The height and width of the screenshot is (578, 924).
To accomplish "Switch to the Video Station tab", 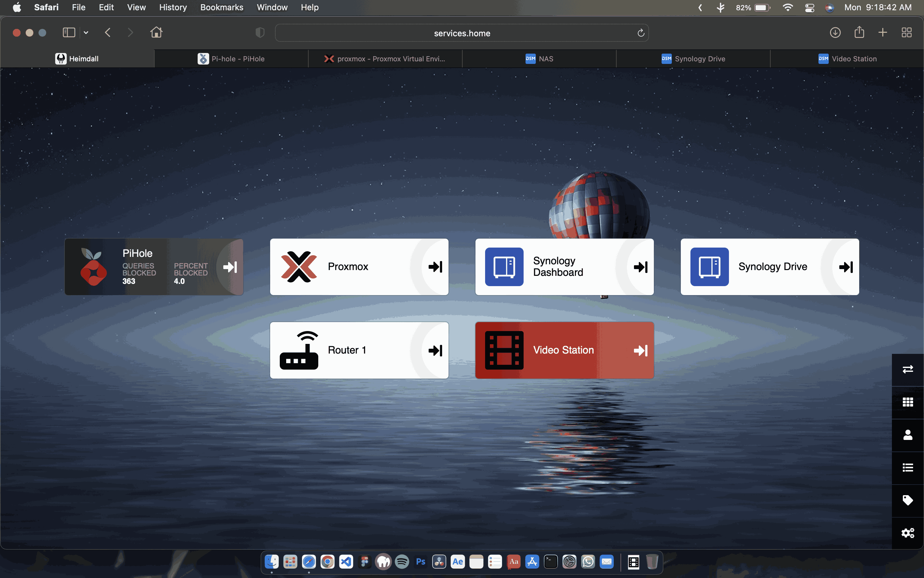I will 847,58.
